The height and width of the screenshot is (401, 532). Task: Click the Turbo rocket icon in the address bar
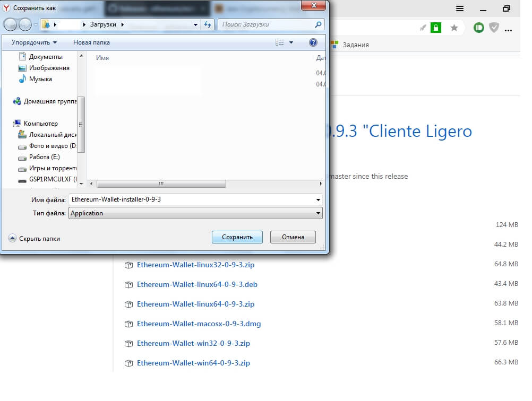(x=423, y=28)
